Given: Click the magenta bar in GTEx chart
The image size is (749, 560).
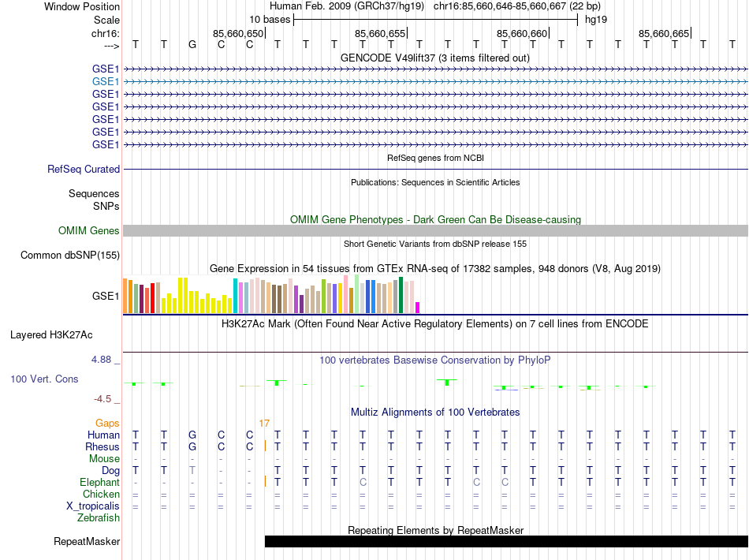Looking at the screenshot, I should (x=418, y=307).
